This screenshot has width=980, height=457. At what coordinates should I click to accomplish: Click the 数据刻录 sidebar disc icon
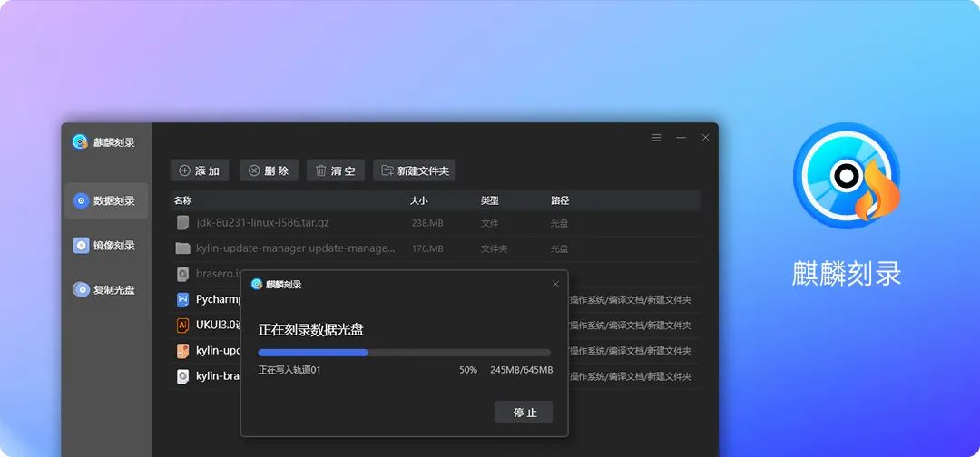(x=82, y=201)
